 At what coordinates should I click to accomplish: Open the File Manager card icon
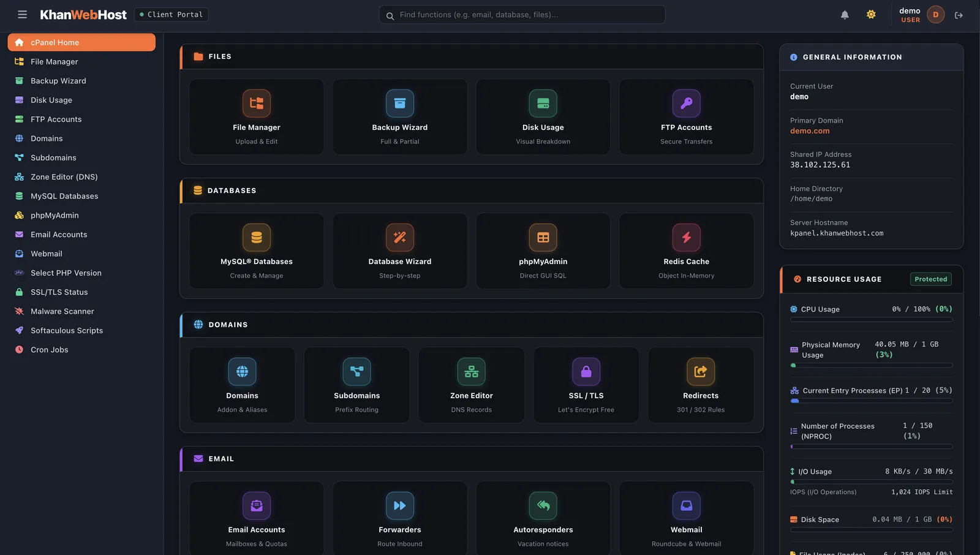(257, 104)
